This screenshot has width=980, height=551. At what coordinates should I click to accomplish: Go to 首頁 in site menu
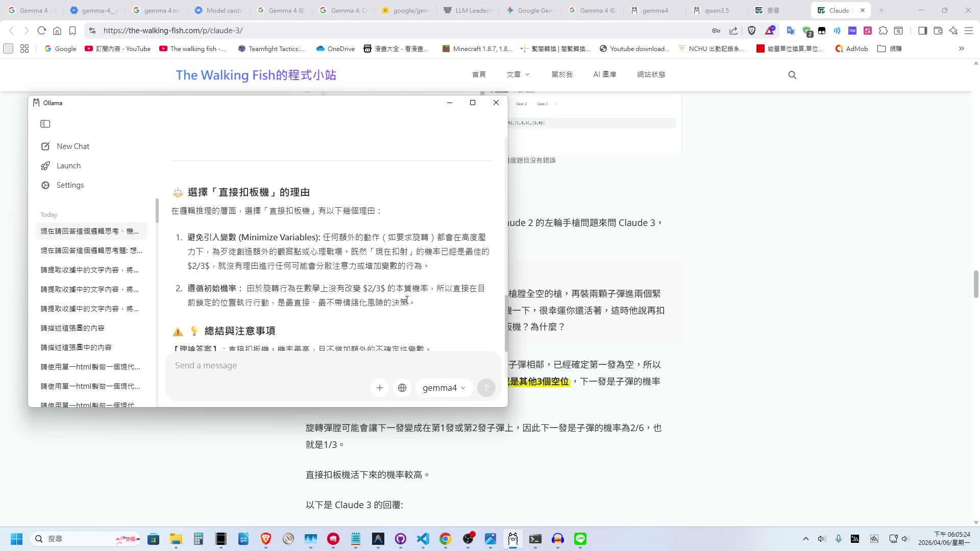coord(479,74)
